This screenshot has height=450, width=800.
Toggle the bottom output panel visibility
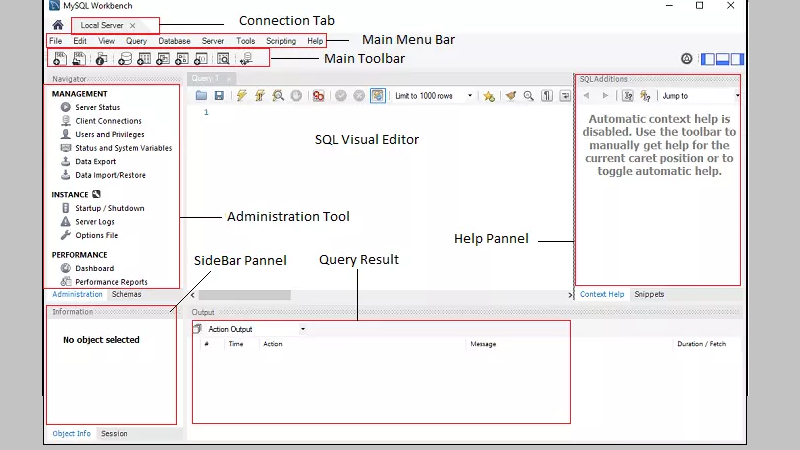coord(722,59)
